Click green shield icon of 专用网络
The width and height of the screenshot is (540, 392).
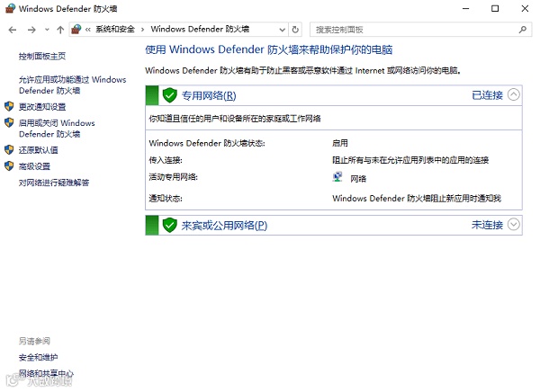coord(169,95)
